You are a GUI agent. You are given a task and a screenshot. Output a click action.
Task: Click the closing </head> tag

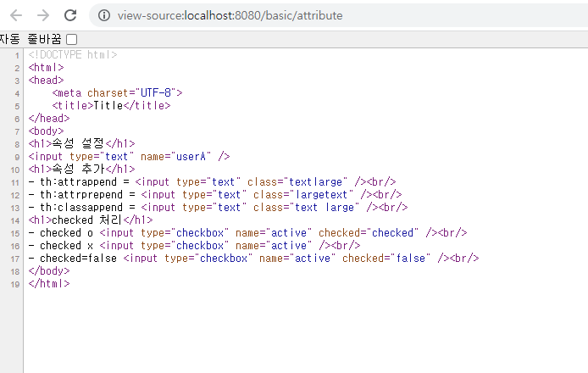49,119
